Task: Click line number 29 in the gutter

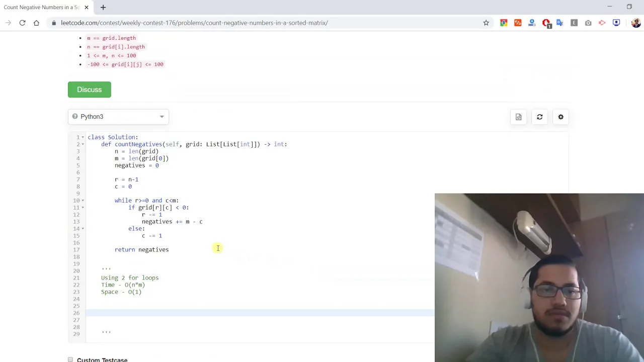Action: 76,334
